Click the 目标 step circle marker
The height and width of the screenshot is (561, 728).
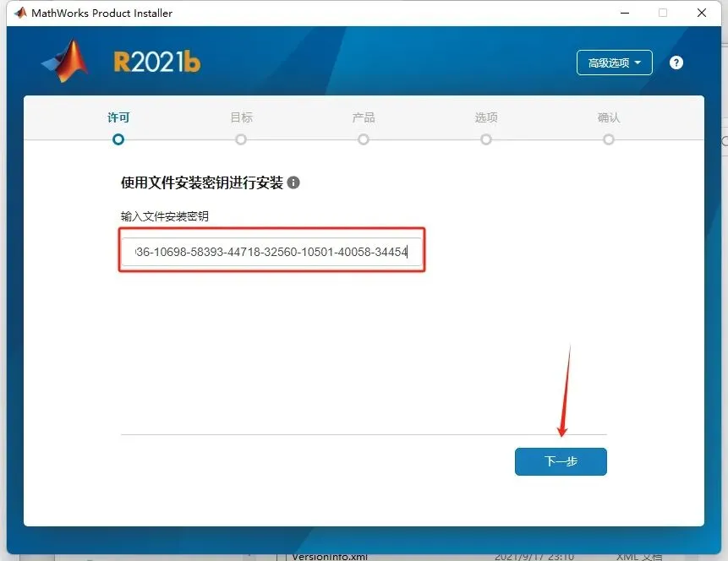pyautogui.click(x=241, y=139)
